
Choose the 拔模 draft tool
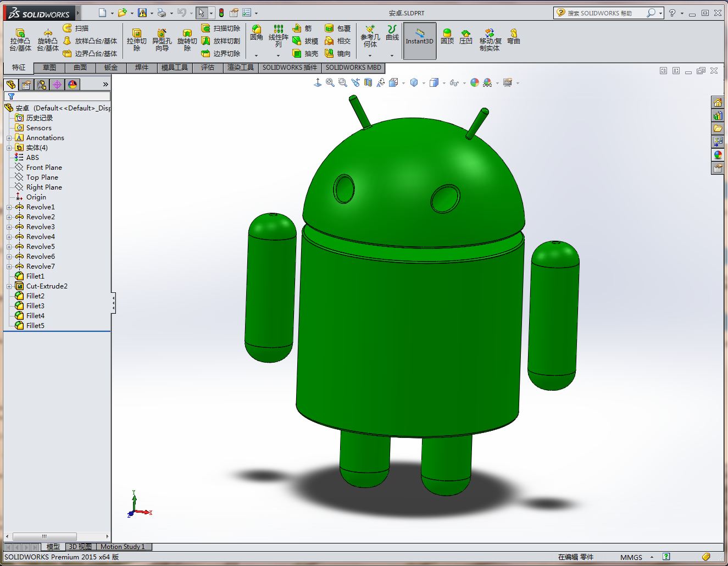[305, 41]
